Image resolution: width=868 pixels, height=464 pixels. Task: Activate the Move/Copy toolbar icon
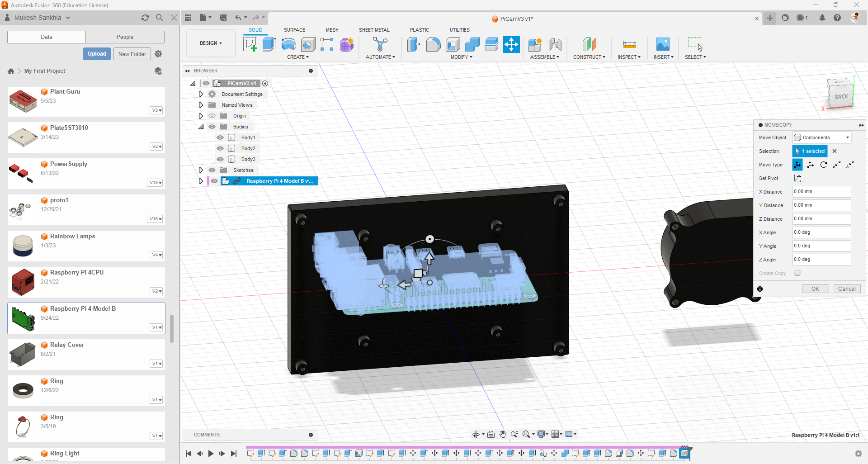(511, 44)
